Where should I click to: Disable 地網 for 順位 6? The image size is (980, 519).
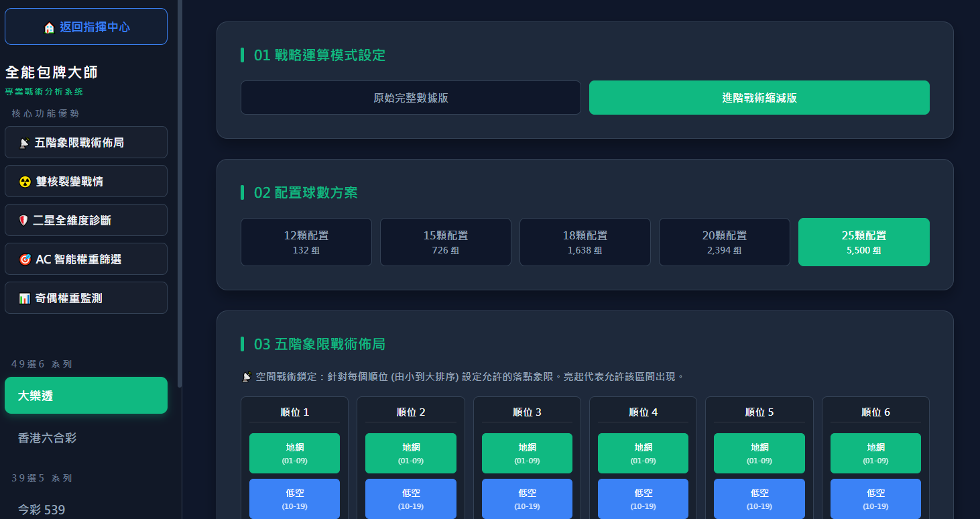tap(875, 453)
